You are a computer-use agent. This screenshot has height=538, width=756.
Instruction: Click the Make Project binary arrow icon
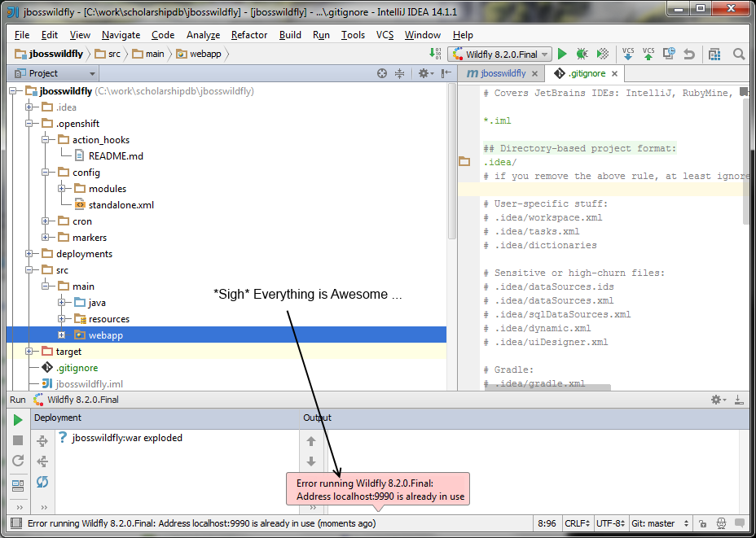pos(435,54)
